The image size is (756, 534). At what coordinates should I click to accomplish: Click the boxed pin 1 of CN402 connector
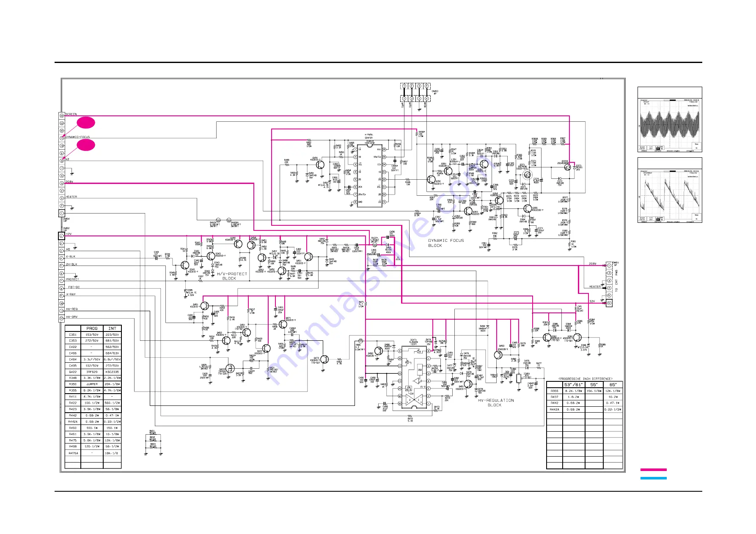[61, 236]
